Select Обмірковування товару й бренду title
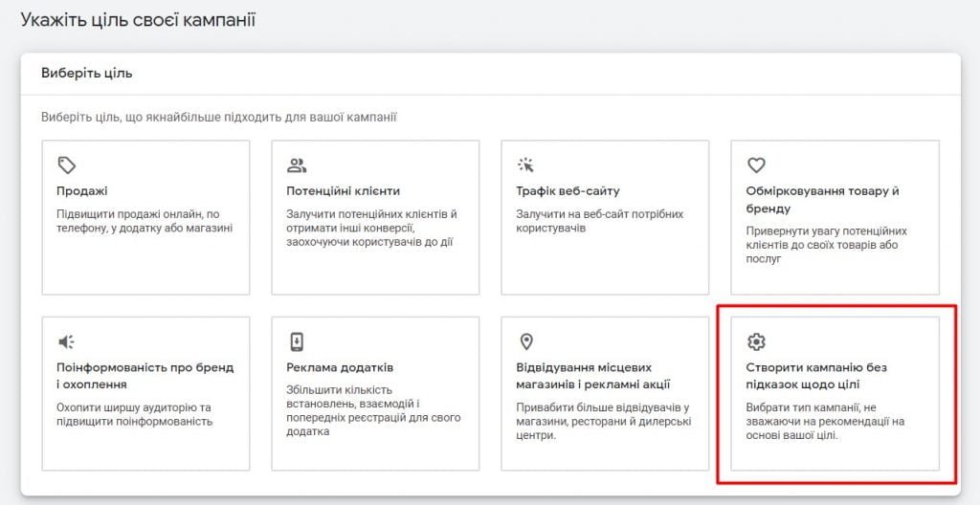Screen dimensions: 980x505 pyautogui.click(x=822, y=200)
